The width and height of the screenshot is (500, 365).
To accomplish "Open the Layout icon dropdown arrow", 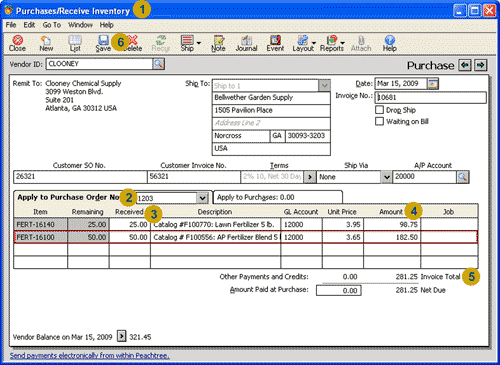I will click(x=314, y=43).
